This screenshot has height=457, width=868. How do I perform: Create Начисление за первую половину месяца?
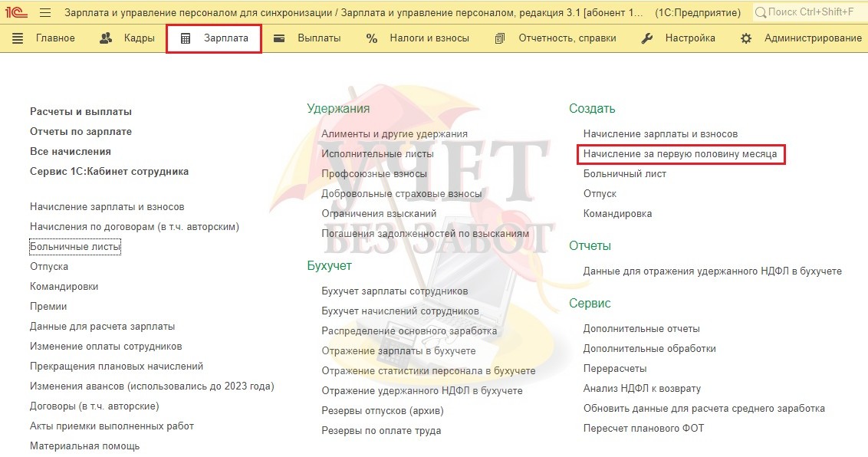[x=680, y=154]
